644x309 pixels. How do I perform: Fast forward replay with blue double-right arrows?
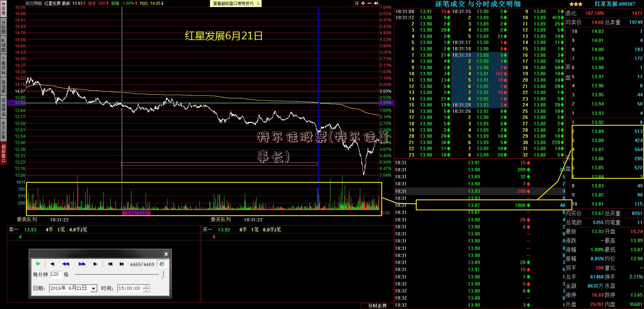82,264
